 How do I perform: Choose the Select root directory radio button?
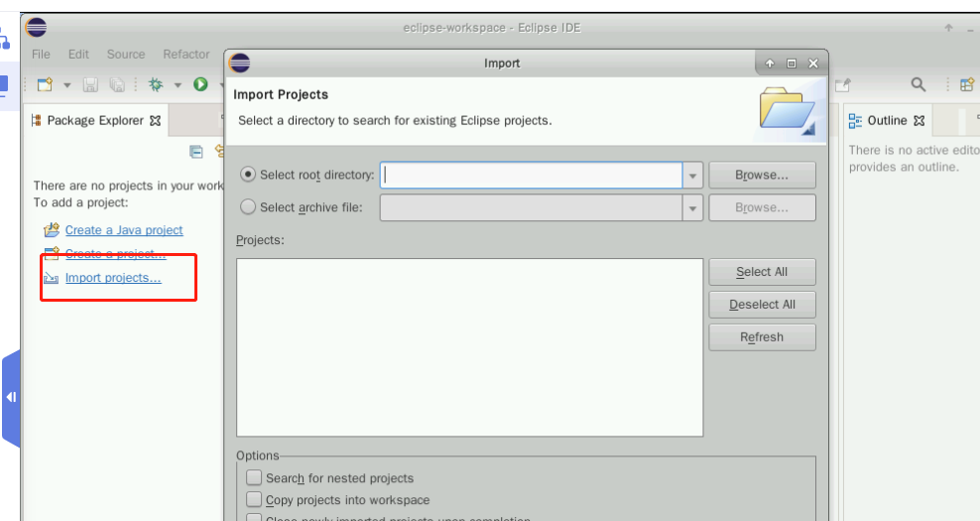(248, 175)
